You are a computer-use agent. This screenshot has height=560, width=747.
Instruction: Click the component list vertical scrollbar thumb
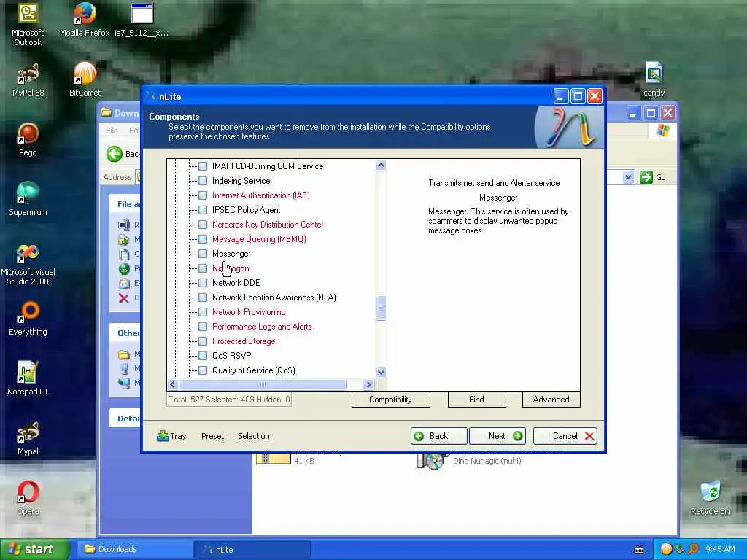pos(381,308)
